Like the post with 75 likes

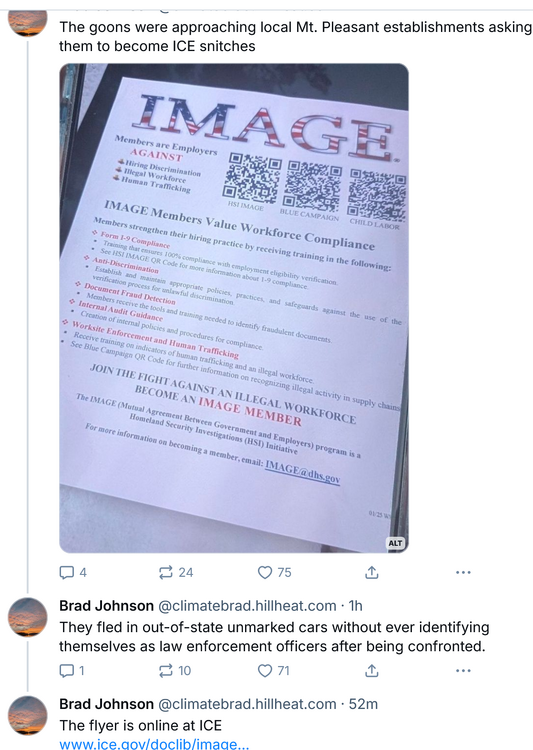275,572
